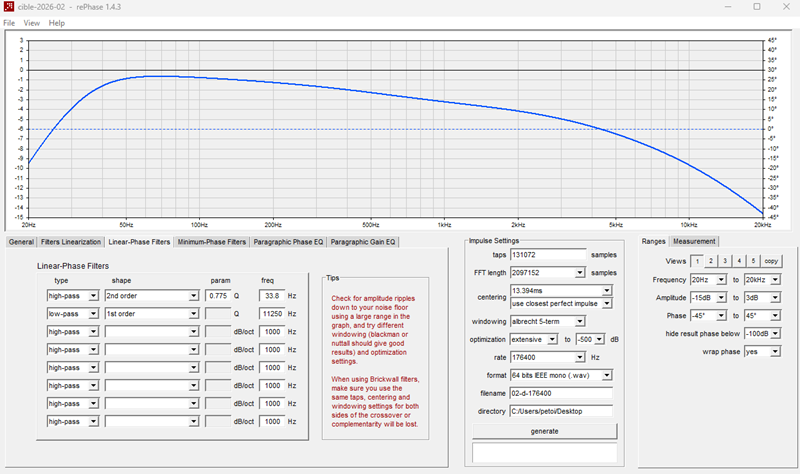Click the 11250 Hz low-pass frequency field
Image resolution: width=800 pixels, height=474 pixels.
tap(272, 314)
